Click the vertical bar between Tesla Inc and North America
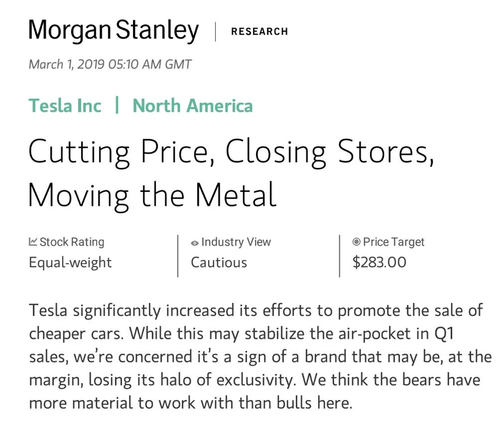 coord(117,106)
